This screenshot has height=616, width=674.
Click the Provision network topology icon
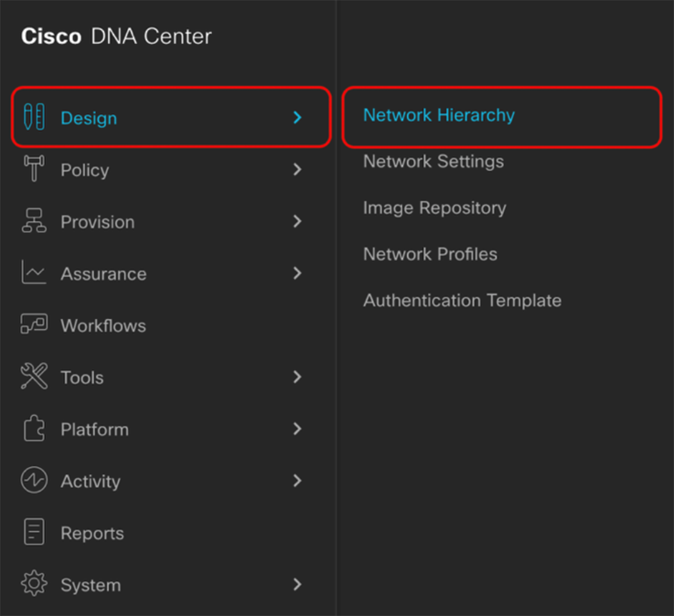coord(34,220)
